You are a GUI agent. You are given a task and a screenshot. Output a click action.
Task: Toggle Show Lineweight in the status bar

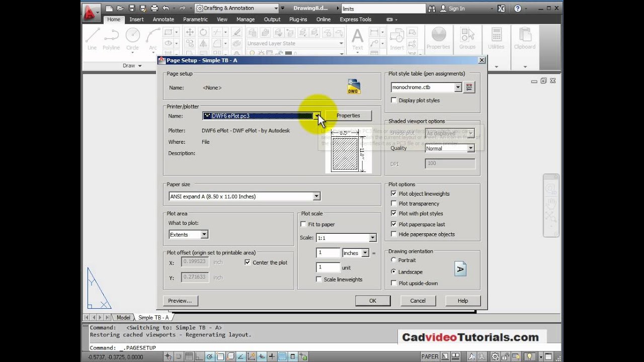(x=271, y=356)
